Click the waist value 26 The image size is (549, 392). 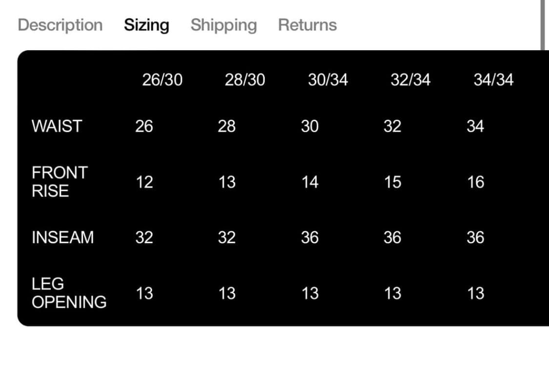pyautogui.click(x=144, y=126)
